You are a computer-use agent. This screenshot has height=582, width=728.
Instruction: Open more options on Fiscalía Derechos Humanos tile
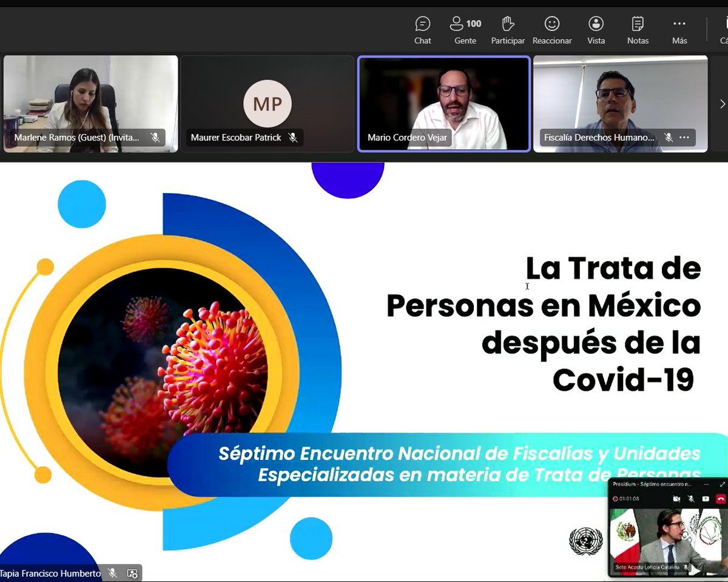(x=684, y=138)
